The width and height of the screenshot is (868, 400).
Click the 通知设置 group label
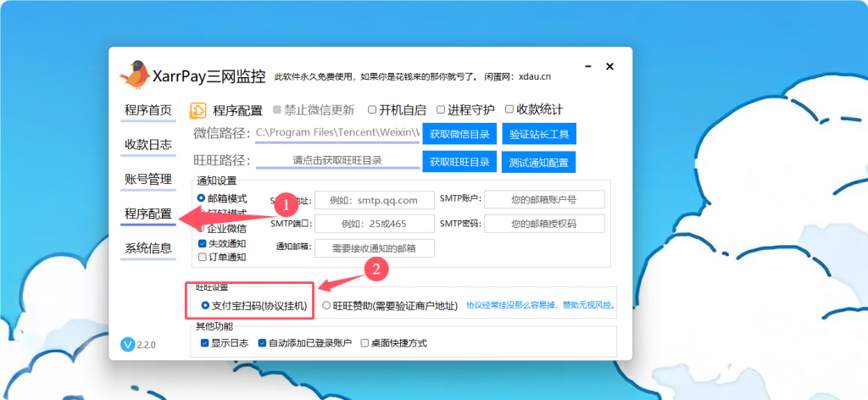[x=216, y=181]
